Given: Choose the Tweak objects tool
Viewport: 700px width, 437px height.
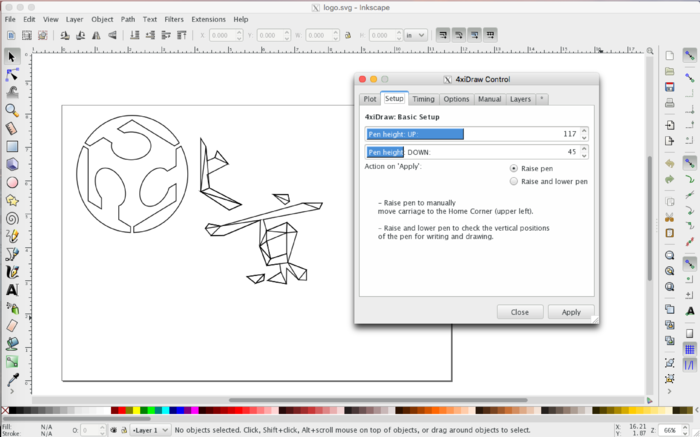Looking at the screenshot, I should click(12, 92).
